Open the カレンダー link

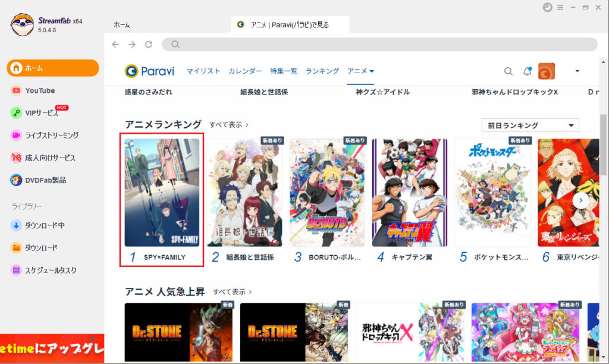pos(245,71)
